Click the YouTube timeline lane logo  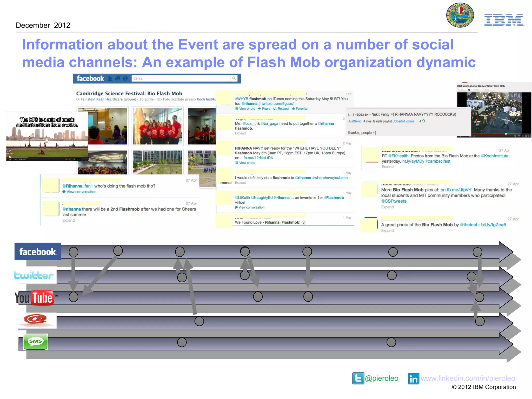[x=35, y=298]
